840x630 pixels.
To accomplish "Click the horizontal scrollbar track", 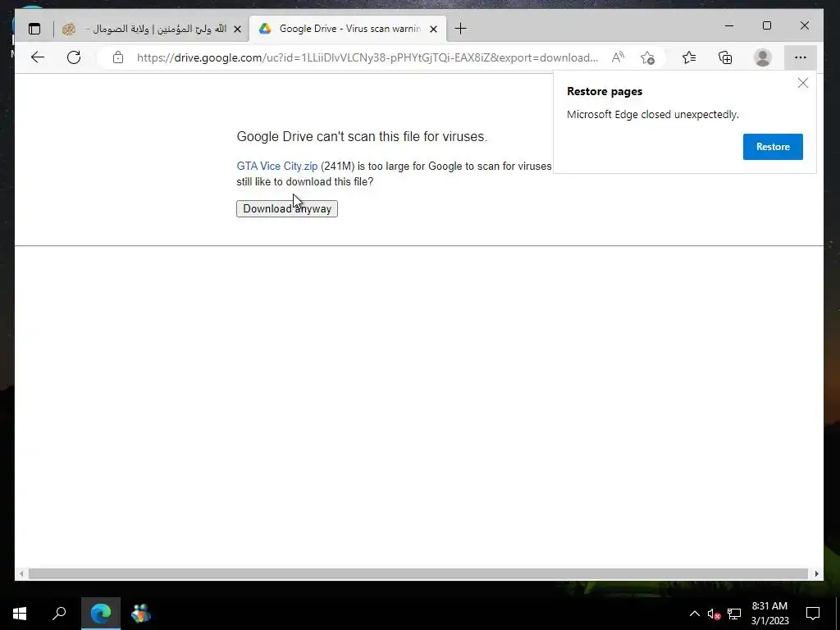I will click(418, 573).
